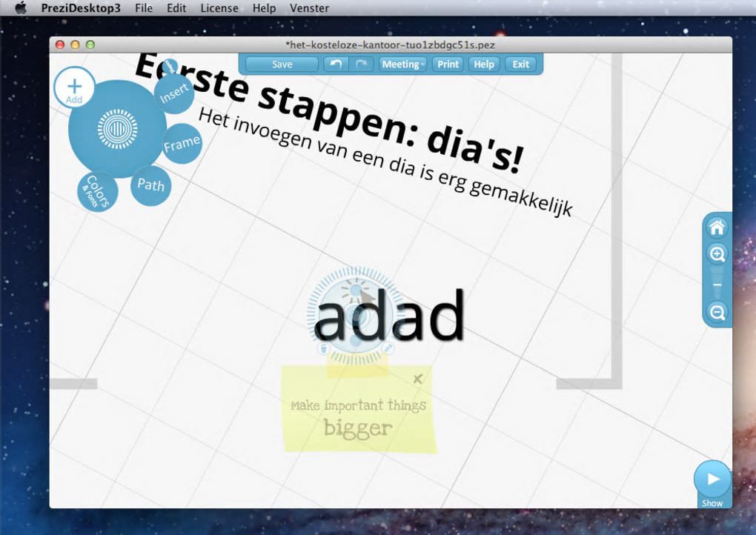The image size is (756, 535).
Task: Open the Insert bubble
Action: click(x=174, y=93)
